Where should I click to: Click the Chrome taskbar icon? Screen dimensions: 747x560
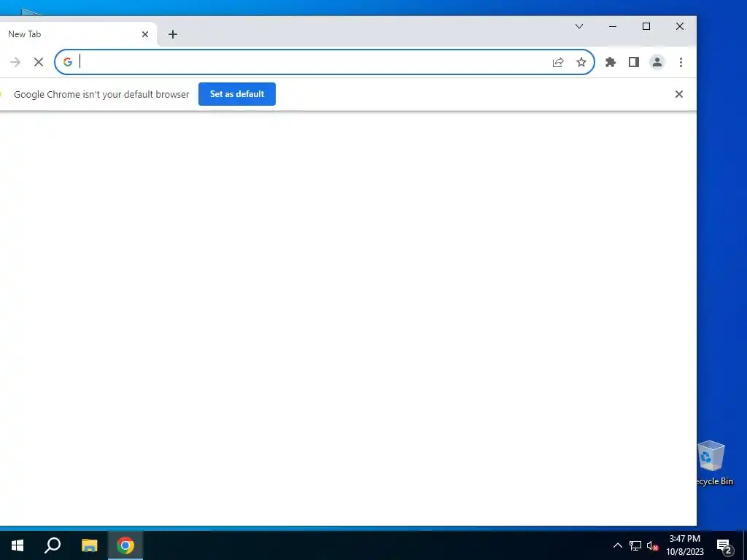(125, 545)
